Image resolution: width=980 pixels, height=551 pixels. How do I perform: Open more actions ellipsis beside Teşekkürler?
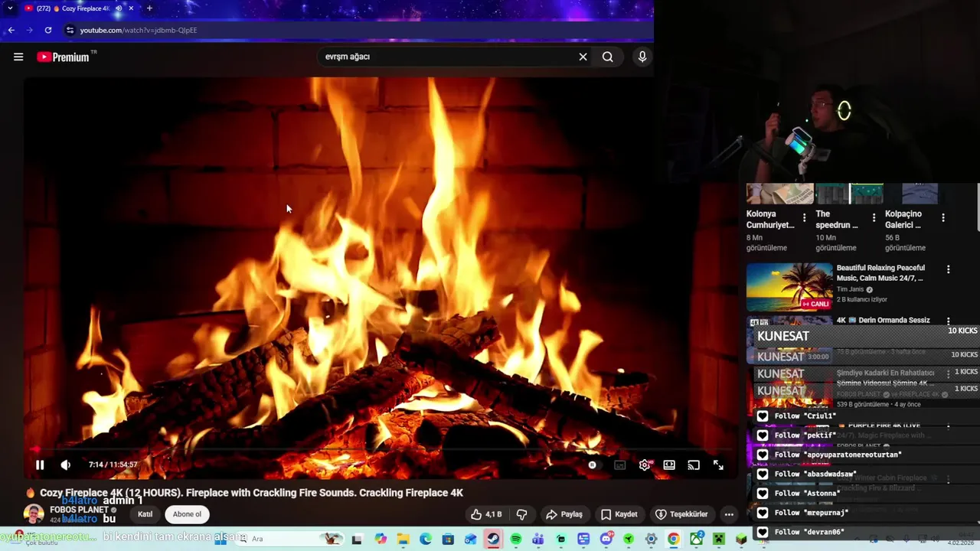[x=729, y=514]
